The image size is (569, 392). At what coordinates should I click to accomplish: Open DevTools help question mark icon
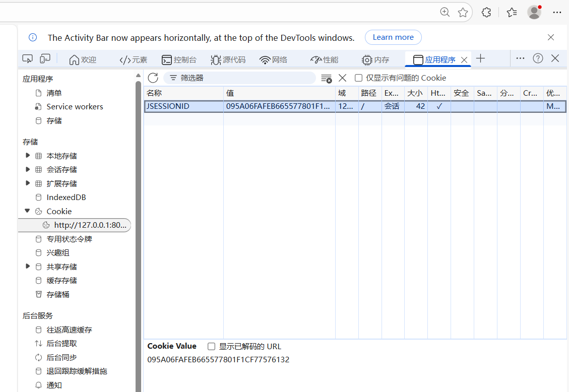(x=538, y=58)
